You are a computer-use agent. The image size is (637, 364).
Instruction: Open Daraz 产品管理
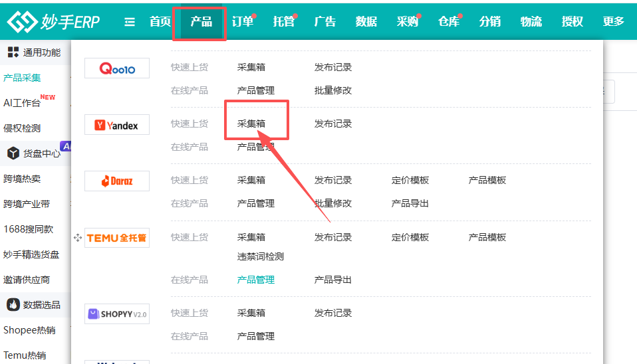click(256, 203)
